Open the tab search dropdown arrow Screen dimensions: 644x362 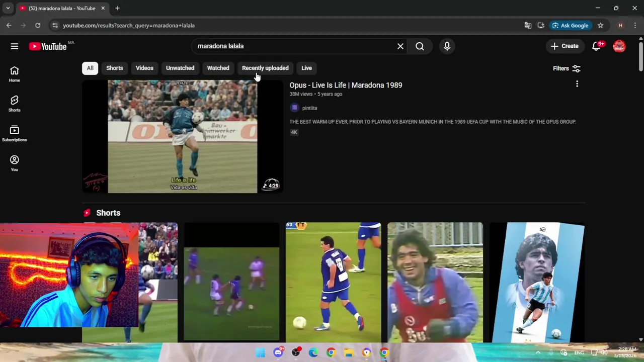point(8,8)
